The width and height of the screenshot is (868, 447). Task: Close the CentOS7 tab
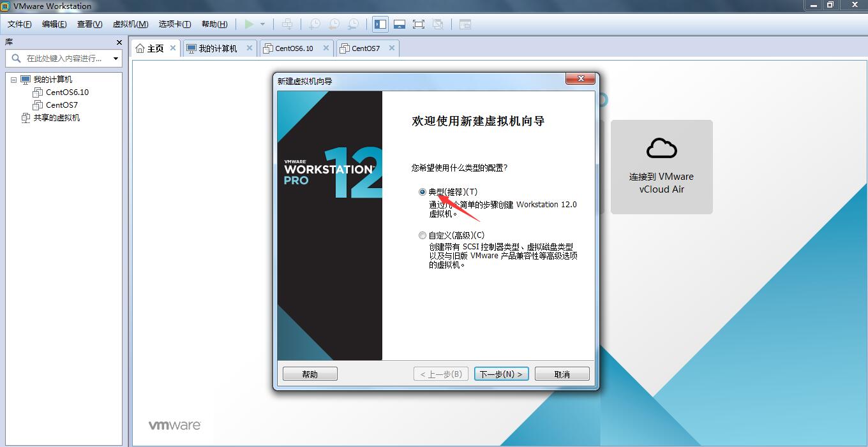[x=392, y=48]
